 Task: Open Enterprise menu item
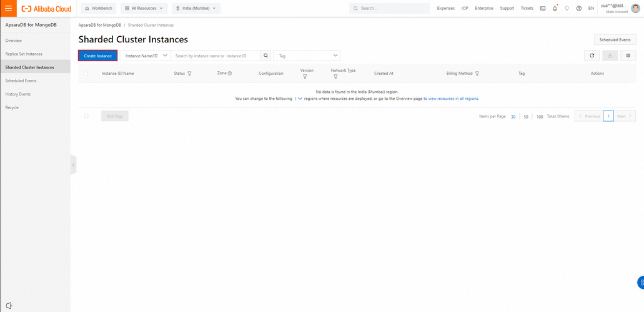click(x=484, y=8)
